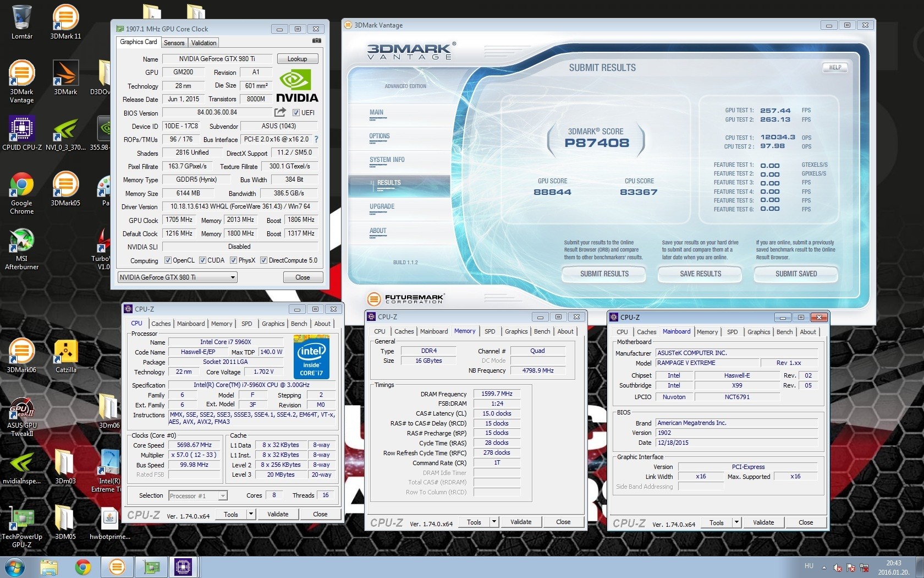The width and height of the screenshot is (924, 578).
Task: Toggle the OpenCL checkbox
Action: click(x=167, y=260)
